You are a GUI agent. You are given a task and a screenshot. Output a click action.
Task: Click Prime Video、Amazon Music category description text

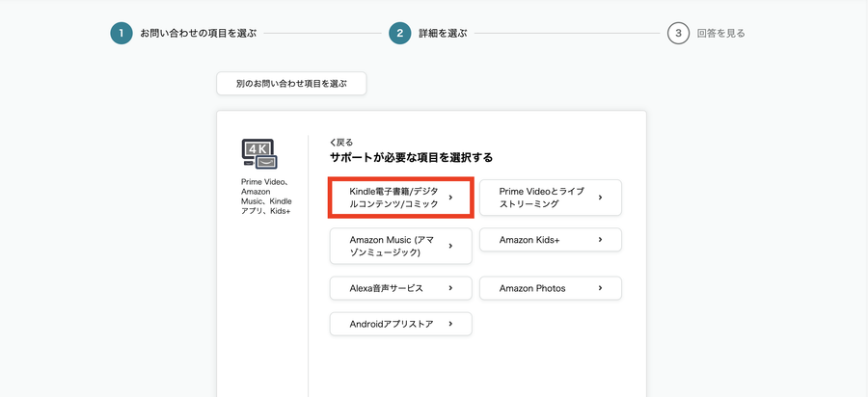266,197
